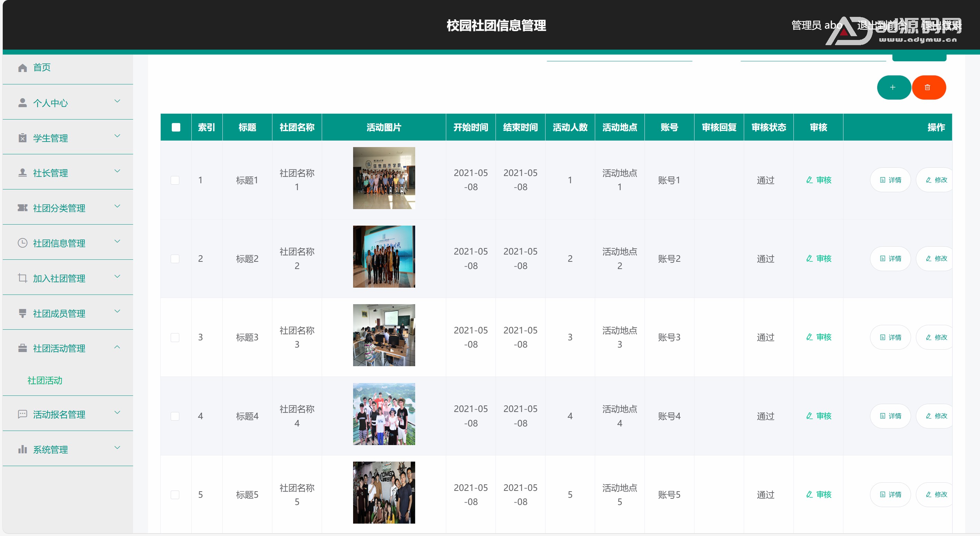Collapse the 社团活动管理 menu chevron

pyautogui.click(x=117, y=347)
